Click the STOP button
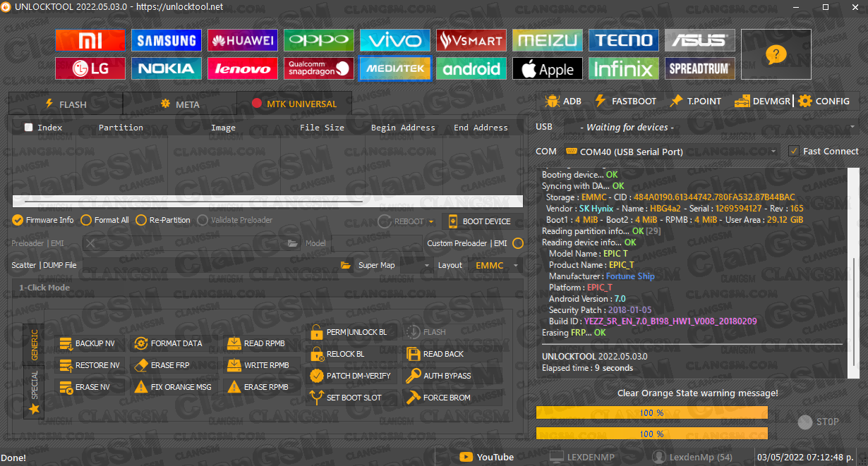 (819, 422)
